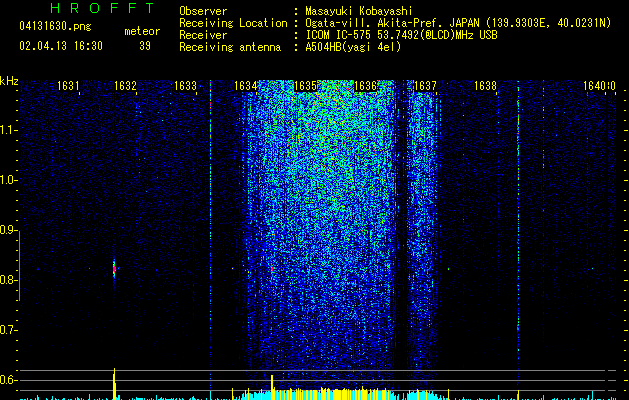
Task: Click the ICOM IC-575 receiver value
Action: [401, 35]
